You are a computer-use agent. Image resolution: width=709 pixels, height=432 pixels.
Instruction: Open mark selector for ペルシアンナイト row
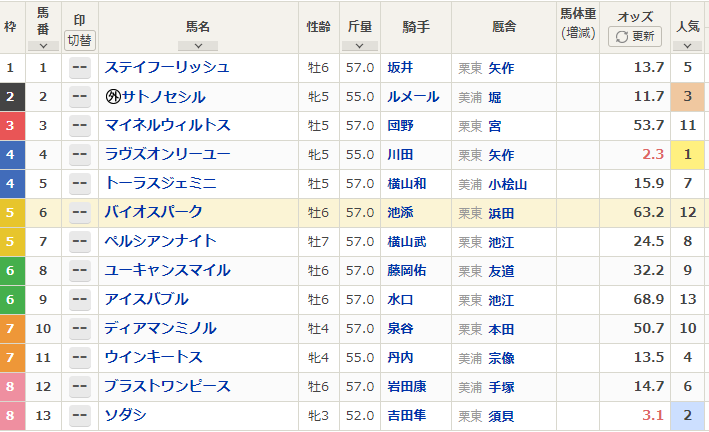click(x=80, y=242)
